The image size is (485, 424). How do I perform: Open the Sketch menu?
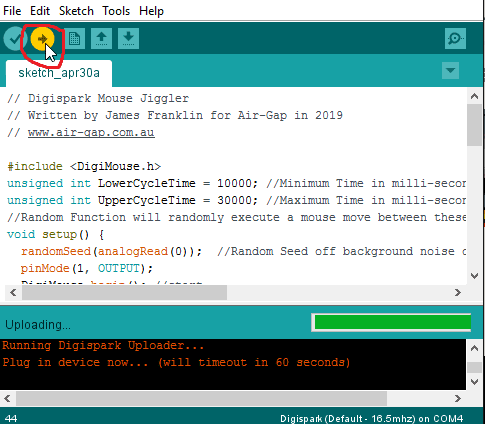(x=76, y=11)
